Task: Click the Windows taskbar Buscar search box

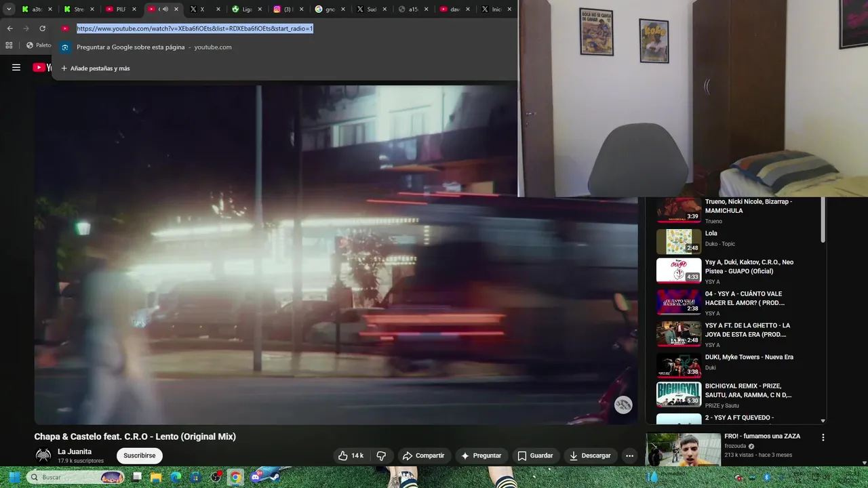Action: [x=75, y=477]
